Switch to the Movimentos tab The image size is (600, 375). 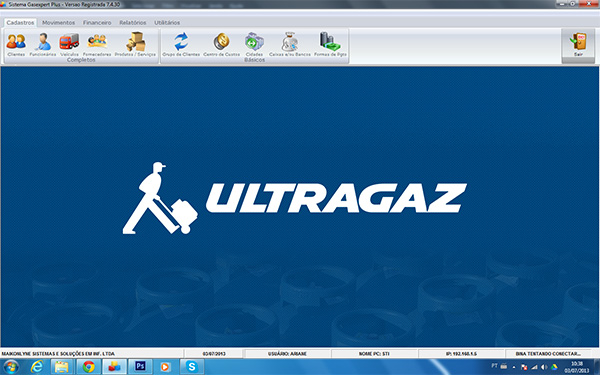[59, 23]
